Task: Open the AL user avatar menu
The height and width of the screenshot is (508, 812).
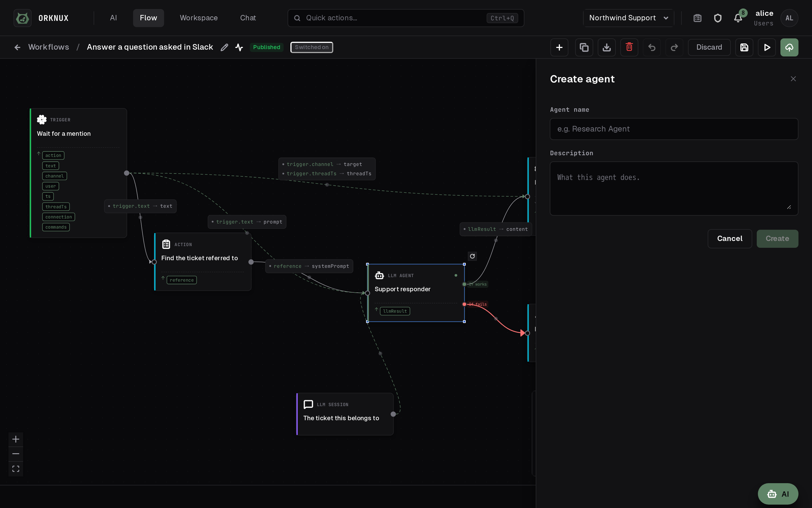Action: pos(789,18)
